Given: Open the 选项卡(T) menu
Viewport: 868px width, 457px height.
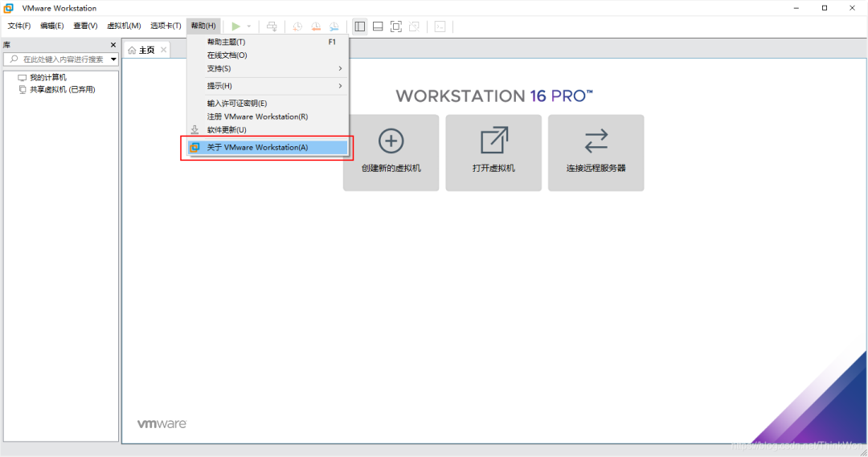Looking at the screenshot, I should [x=166, y=26].
